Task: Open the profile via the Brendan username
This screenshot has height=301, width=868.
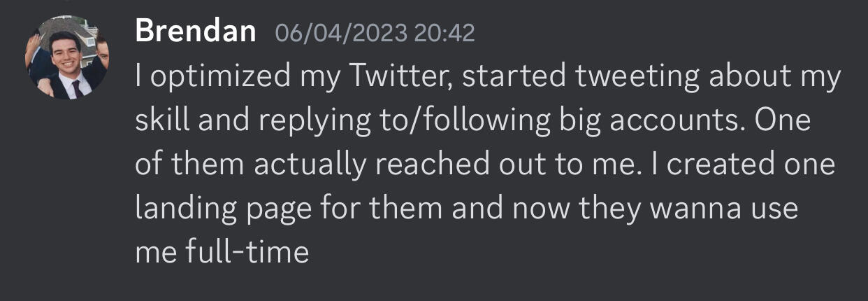Action: (196, 32)
